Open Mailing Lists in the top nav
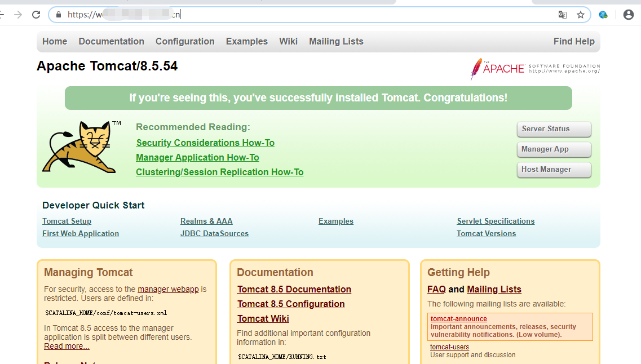The height and width of the screenshot is (364, 641). pos(336,41)
